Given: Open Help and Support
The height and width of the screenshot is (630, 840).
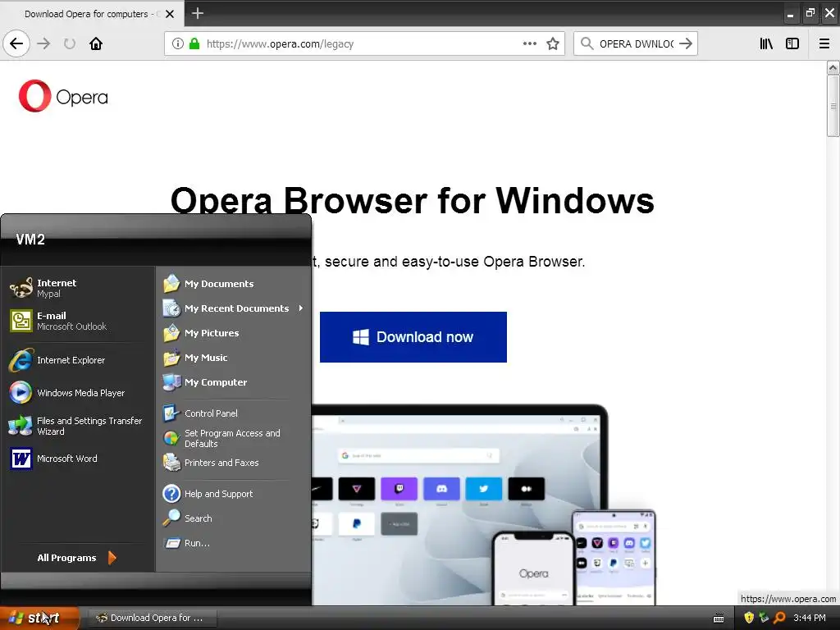Looking at the screenshot, I should (234, 493).
